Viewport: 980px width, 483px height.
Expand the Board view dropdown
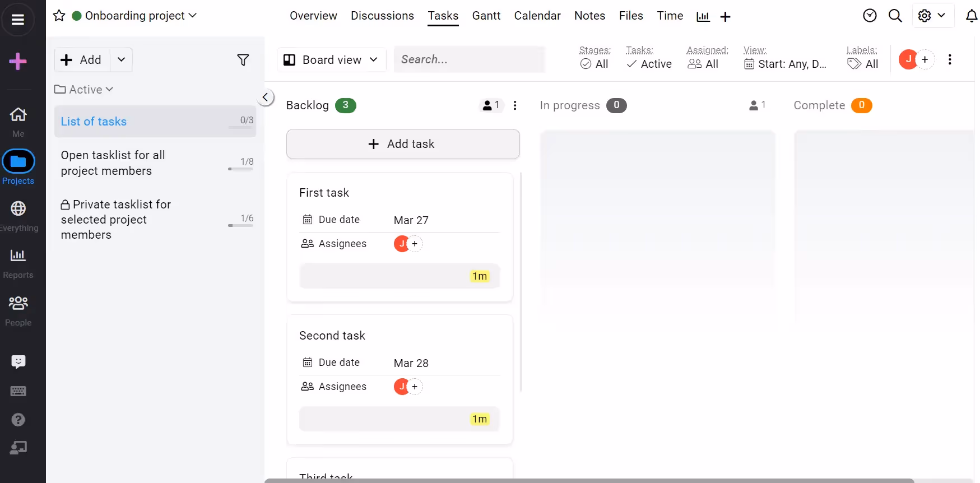331,60
